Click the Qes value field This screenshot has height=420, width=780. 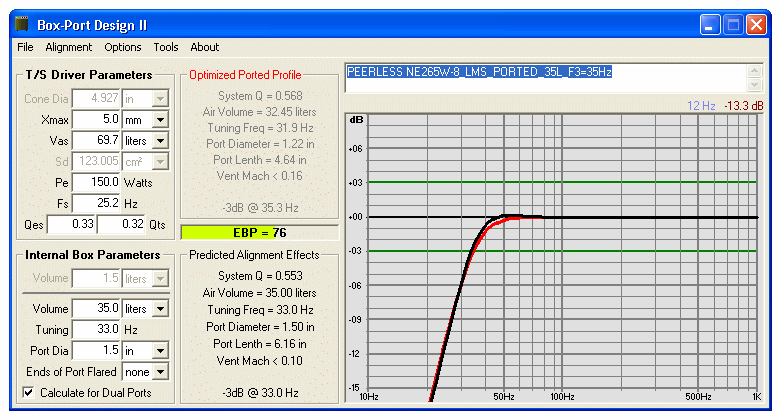pyautogui.click(x=71, y=224)
